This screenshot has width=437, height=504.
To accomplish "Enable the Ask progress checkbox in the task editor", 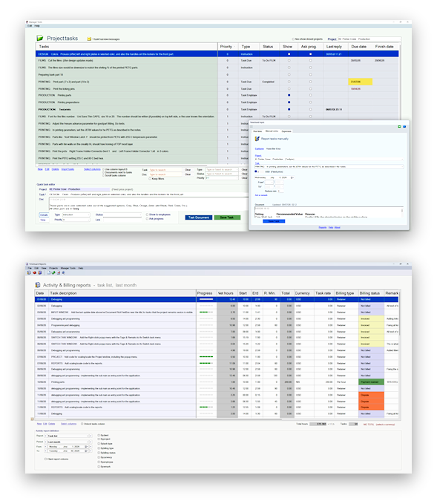I will point(147,218).
